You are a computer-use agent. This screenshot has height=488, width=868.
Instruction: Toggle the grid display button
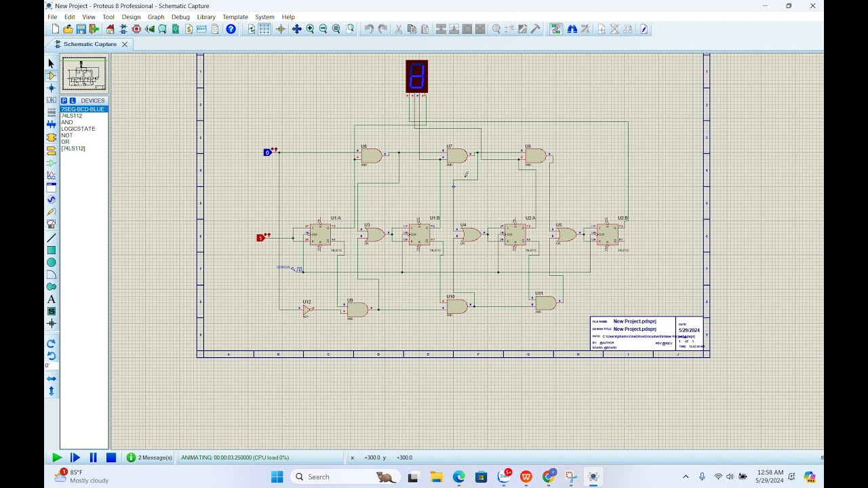(264, 29)
